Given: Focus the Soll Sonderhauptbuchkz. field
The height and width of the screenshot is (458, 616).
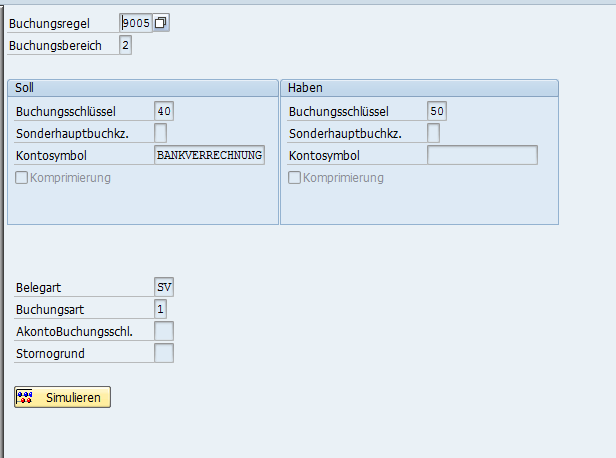Looking at the screenshot, I should [161, 133].
